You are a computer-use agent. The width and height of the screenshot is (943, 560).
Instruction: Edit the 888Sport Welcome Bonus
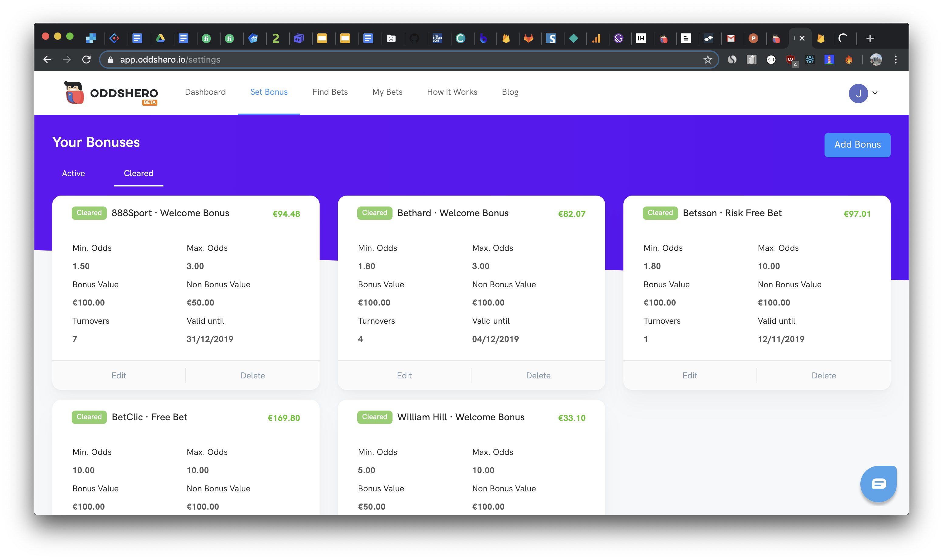pyautogui.click(x=118, y=375)
